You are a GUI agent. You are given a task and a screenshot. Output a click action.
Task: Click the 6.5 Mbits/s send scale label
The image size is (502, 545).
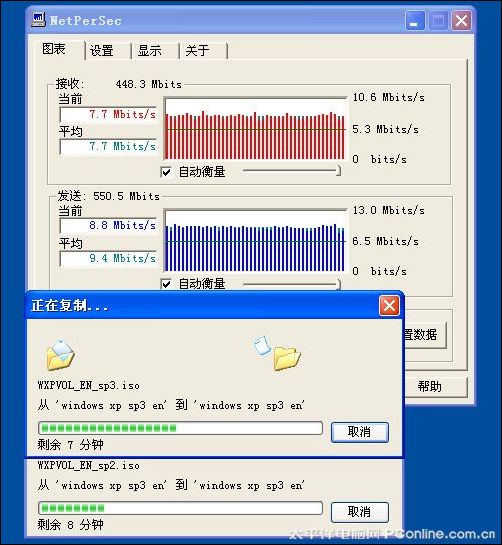pyautogui.click(x=386, y=241)
